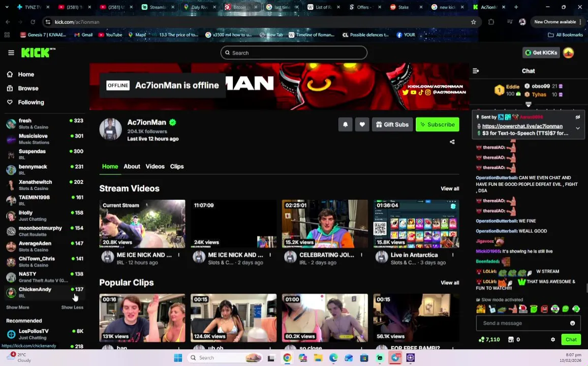Open the Windows Start menu
This screenshot has height=366, width=588.
point(178,358)
